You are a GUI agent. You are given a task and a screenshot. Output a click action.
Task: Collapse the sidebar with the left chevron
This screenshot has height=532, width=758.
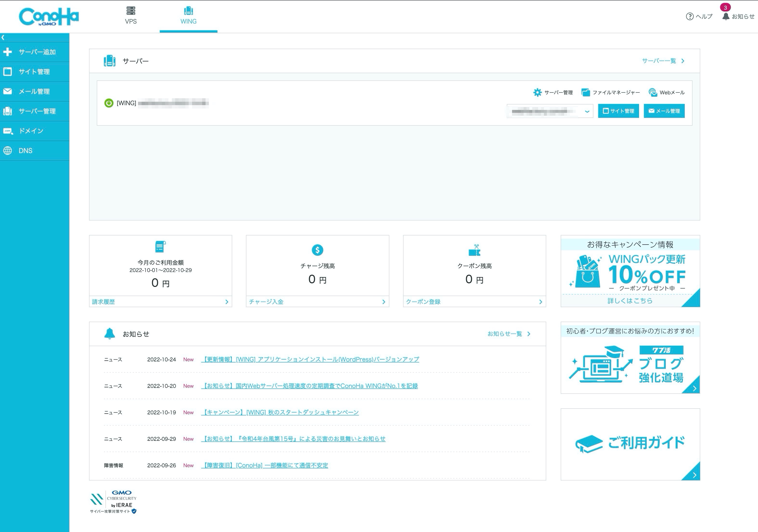click(3, 37)
